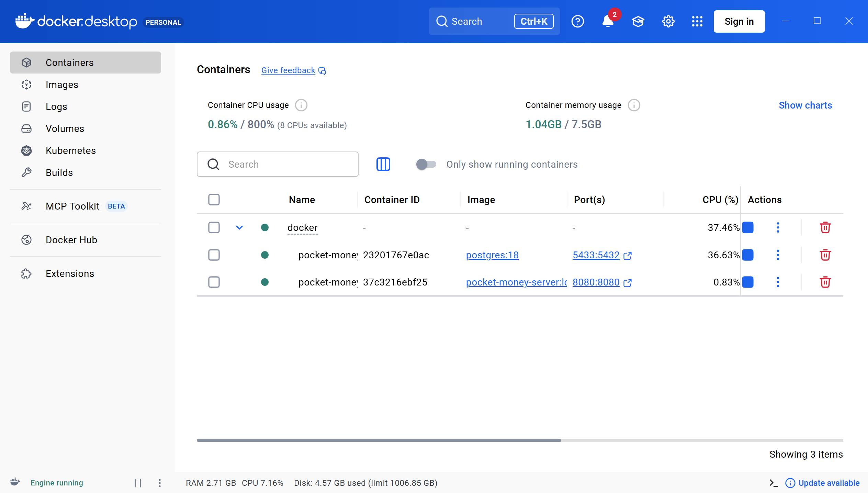Delete the postgres:18 container

click(x=825, y=255)
